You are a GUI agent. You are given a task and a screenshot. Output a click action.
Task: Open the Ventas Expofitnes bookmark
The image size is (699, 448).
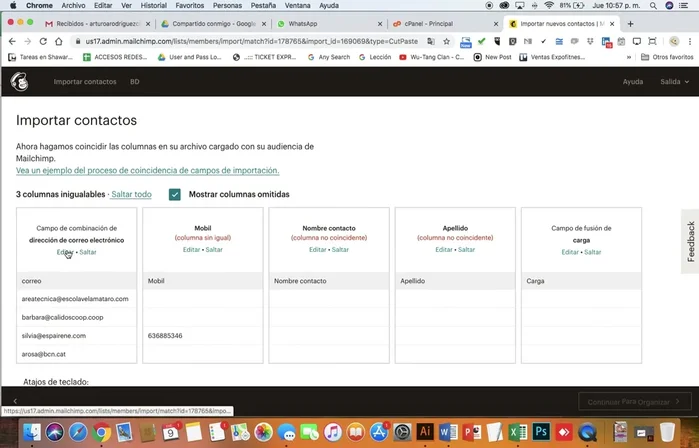[553, 57]
